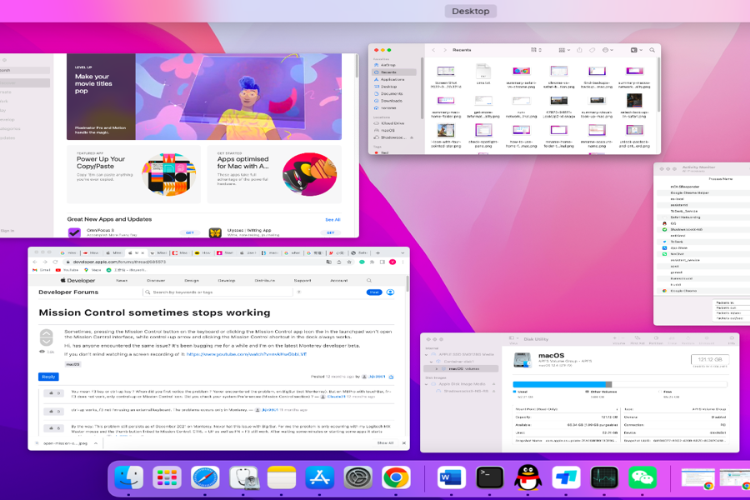Launch Safari from the Dock

[205, 478]
